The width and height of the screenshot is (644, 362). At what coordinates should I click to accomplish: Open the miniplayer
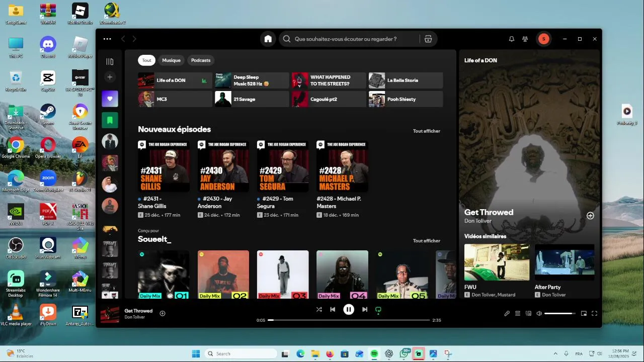click(584, 313)
